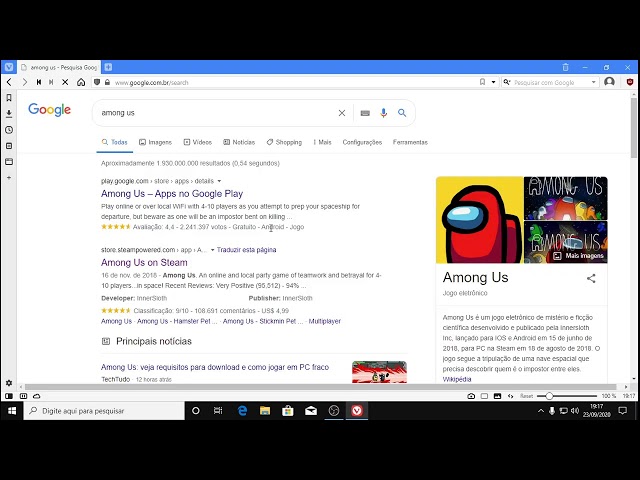This screenshot has width=640, height=480.
Task: Open Google on-screen keyboard
Action: (x=365, y=113)
